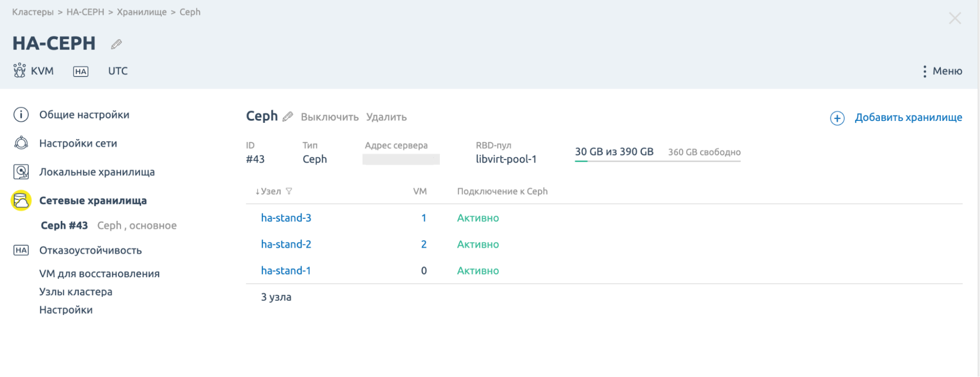
Task: Click VM count 1 for ha-stand-3
Action: pos(424,218)
